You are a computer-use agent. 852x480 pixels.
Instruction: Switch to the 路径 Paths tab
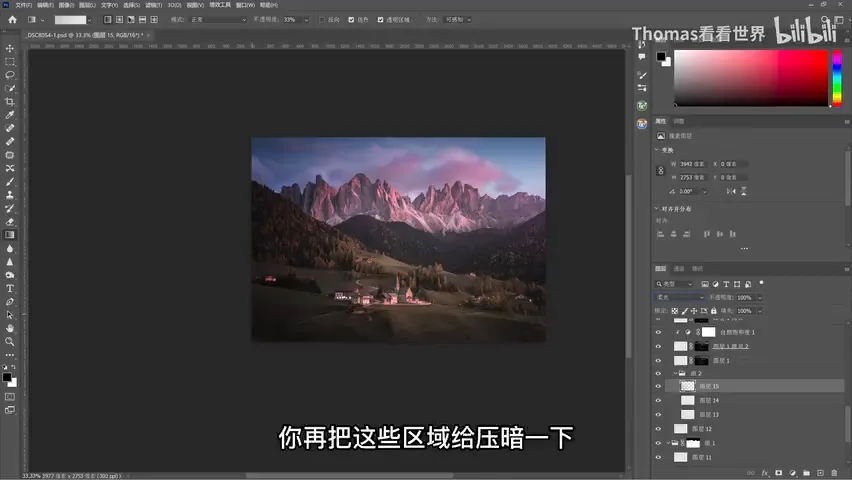[697, 269]
